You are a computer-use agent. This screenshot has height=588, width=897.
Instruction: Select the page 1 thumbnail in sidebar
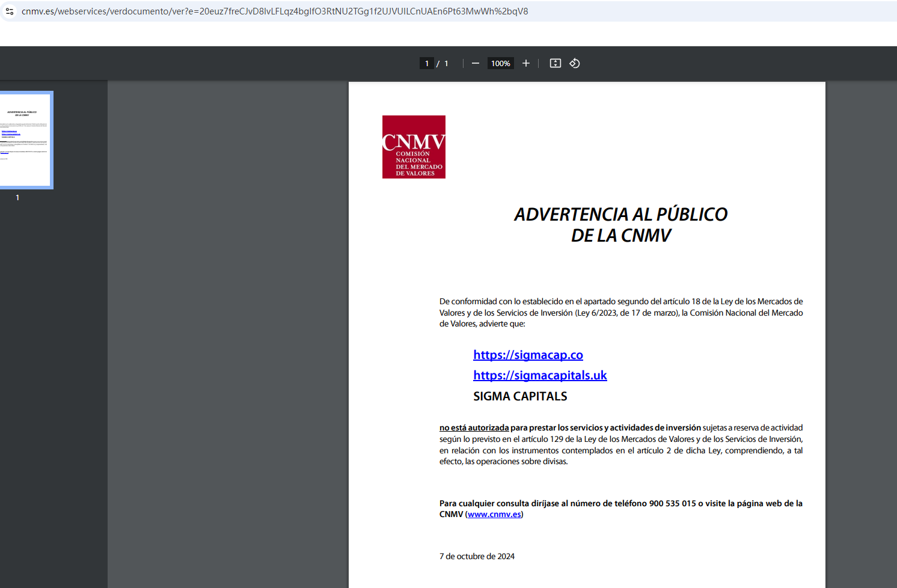click(26, 140)
